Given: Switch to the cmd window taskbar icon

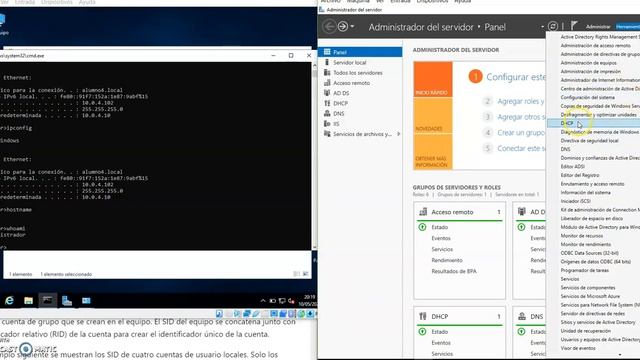Looking at the screenshot, I should coord(47,300).
